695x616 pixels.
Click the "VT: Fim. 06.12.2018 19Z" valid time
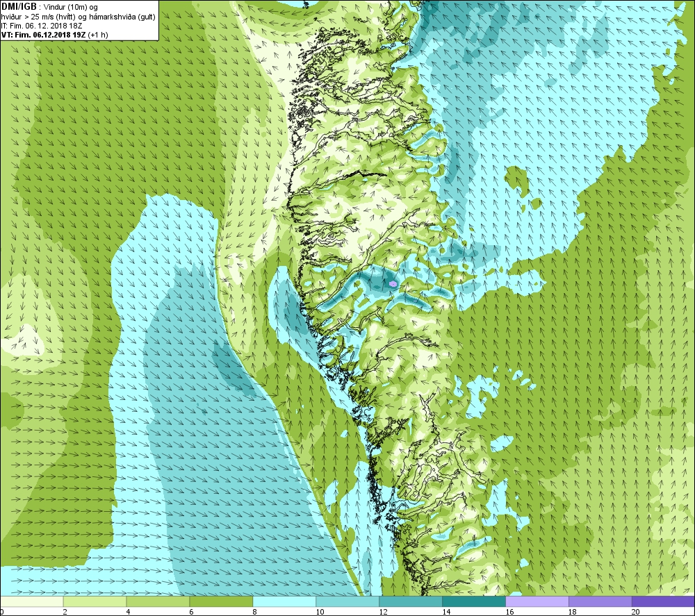43,35
